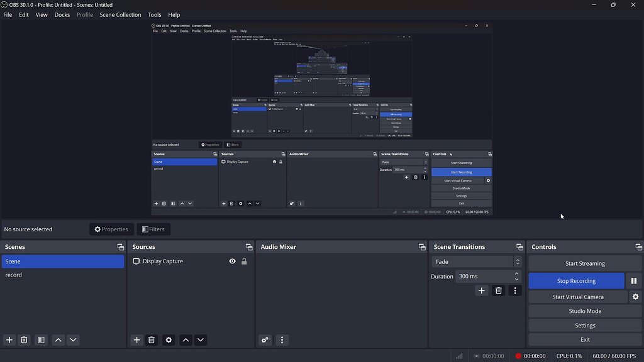Image resolution: width=644 pixels, height=362 pixels.
Task: Lock the Display Capture source
Action: [244, 261]
